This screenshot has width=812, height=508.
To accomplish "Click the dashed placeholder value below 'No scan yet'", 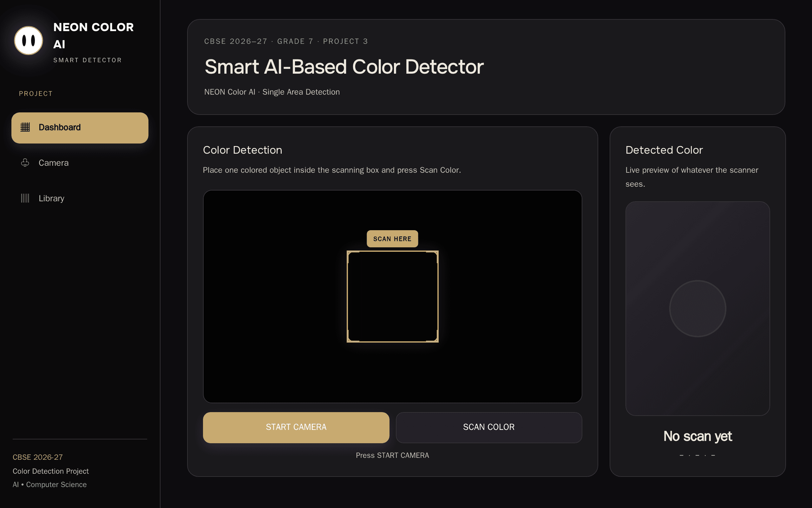I will [x=697, y=455].
